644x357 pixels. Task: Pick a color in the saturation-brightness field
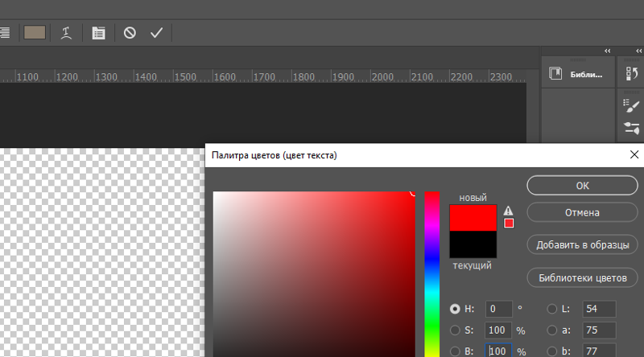click(314, 274)
